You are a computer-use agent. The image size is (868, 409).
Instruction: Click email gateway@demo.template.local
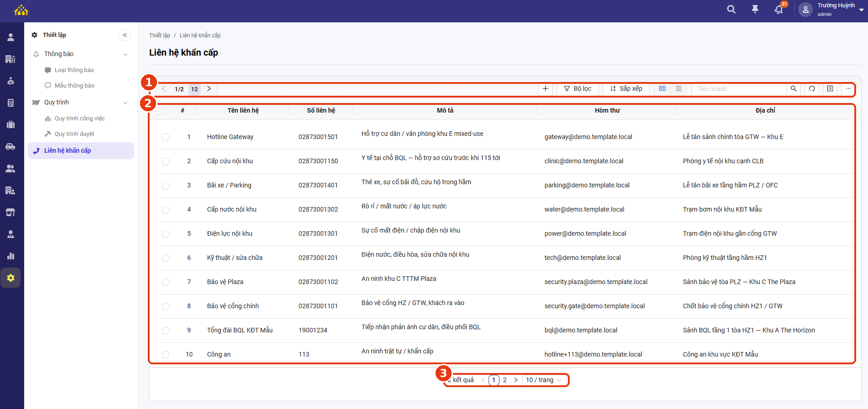pos(588,137)
